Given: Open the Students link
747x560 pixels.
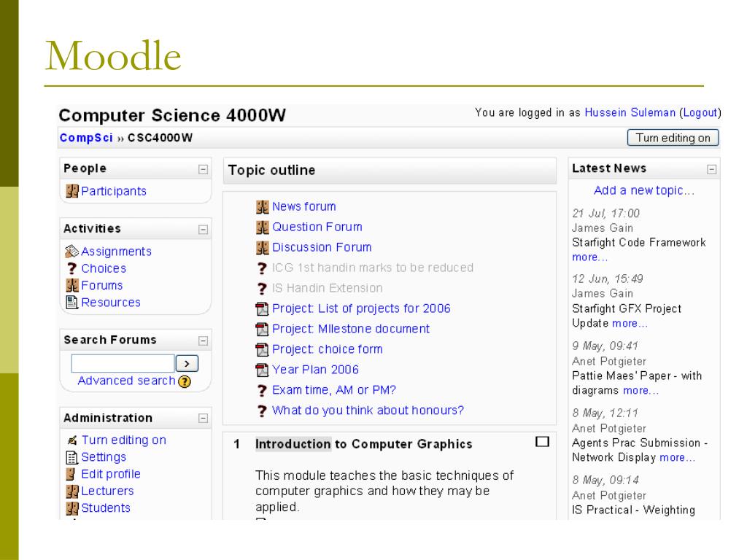Looking at the screenshot, I should click(x=106, y=508).
